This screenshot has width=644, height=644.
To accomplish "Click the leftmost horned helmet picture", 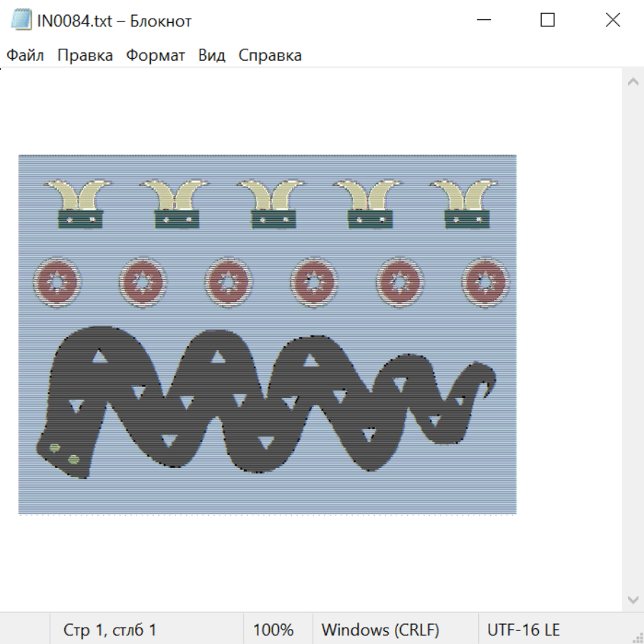I will pos(79,205).
